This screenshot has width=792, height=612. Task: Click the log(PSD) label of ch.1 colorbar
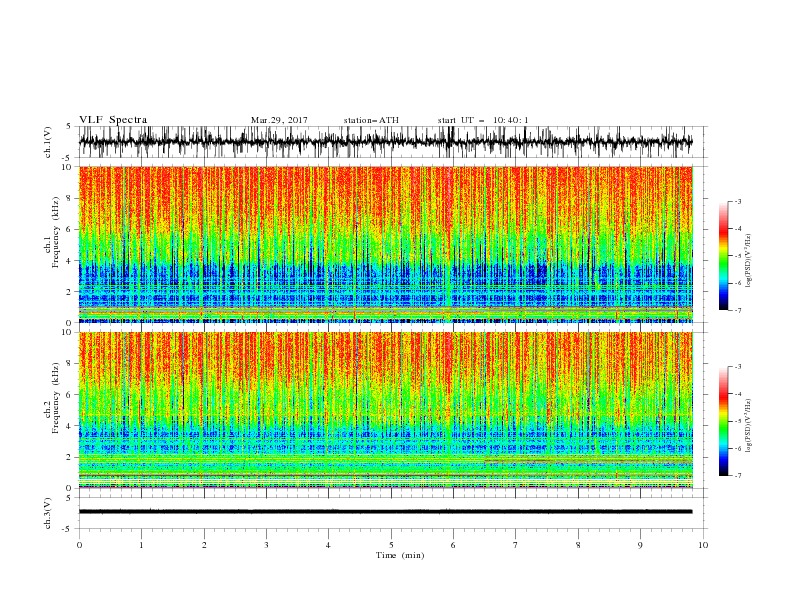[749, 261]
